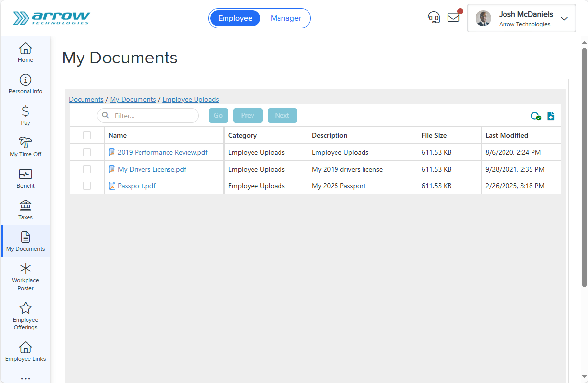This screenshot has width=588, height=383.
Task: Open the Benefit sidebar item
Action: pyautogui.click(x=26, y=178)
